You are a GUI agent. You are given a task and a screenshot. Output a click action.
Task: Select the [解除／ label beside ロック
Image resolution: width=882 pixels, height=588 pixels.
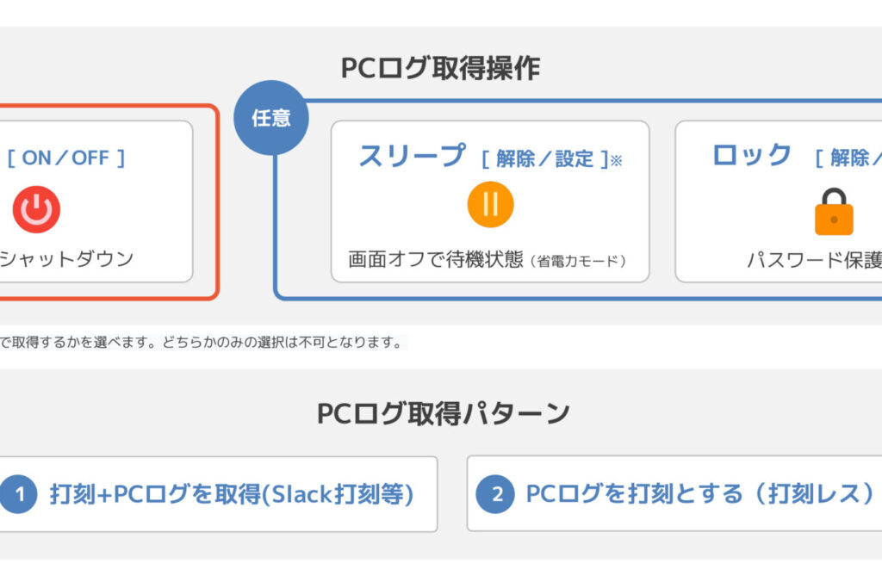pyautogui.click(x=848, y=159)
